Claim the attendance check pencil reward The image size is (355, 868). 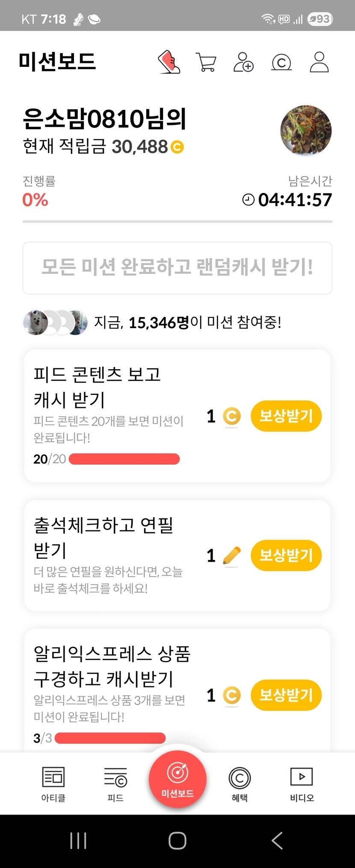click(x=286, y=555)
